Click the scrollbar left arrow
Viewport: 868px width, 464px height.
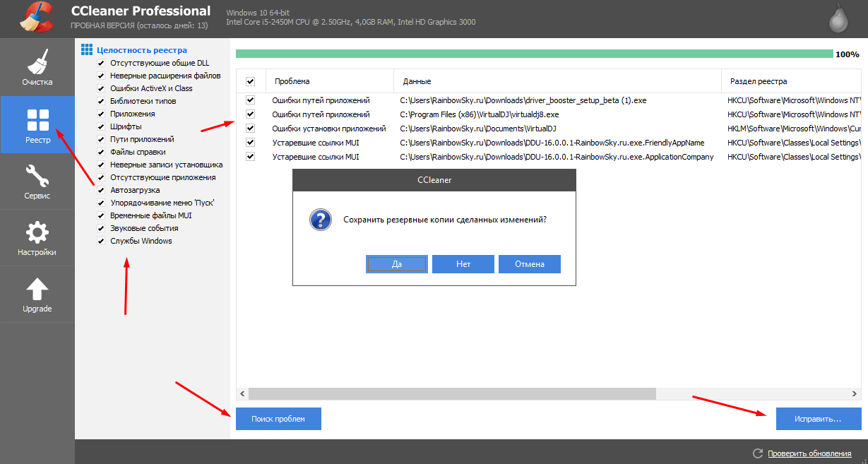click(x=242, y=393)
